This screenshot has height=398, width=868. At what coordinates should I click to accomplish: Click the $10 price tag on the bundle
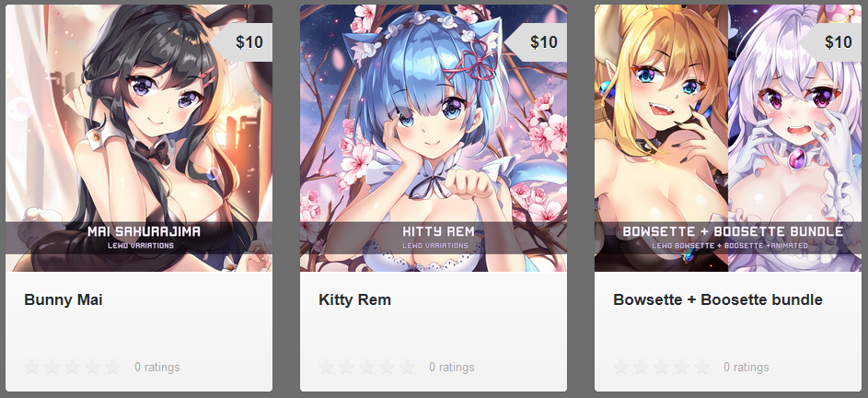click(830, 42)
